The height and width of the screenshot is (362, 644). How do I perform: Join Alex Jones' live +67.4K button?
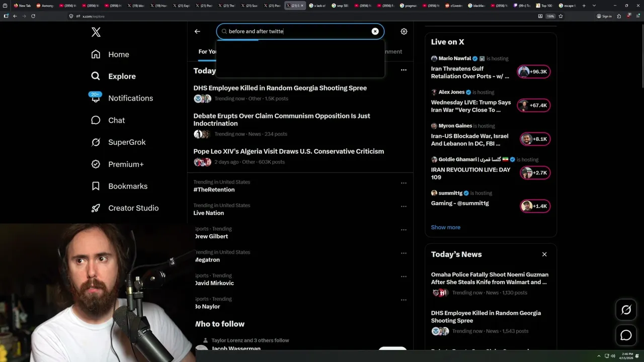(534, 105)
